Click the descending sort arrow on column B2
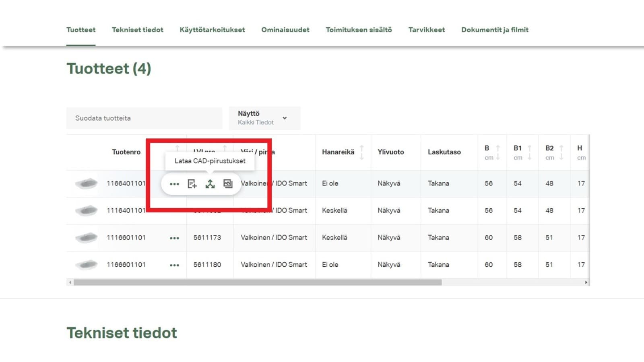Viewport: 644px width, 362px height. tap(561, 158)
